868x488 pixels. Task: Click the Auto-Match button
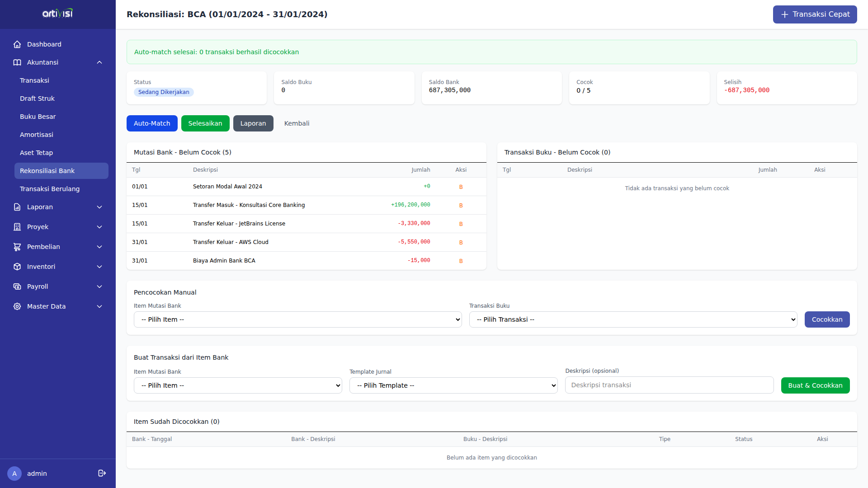click(152, 123)
